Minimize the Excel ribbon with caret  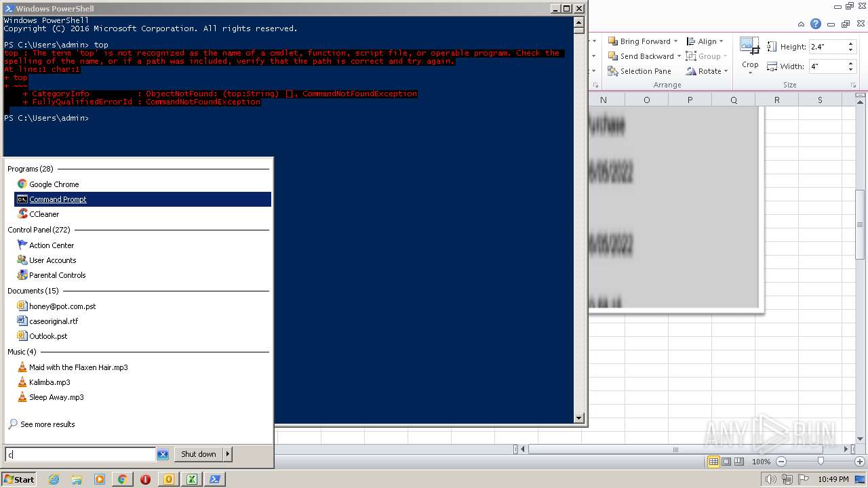[802, 24]
